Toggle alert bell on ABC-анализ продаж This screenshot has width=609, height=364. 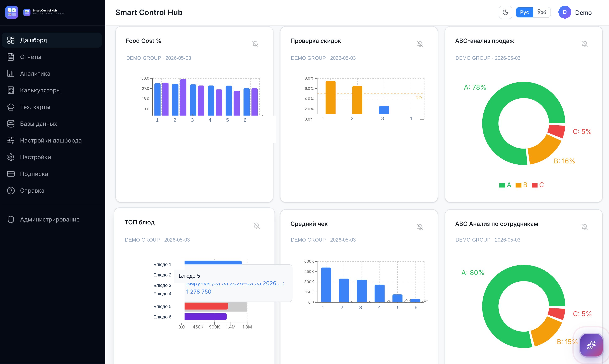pos(585,44)
